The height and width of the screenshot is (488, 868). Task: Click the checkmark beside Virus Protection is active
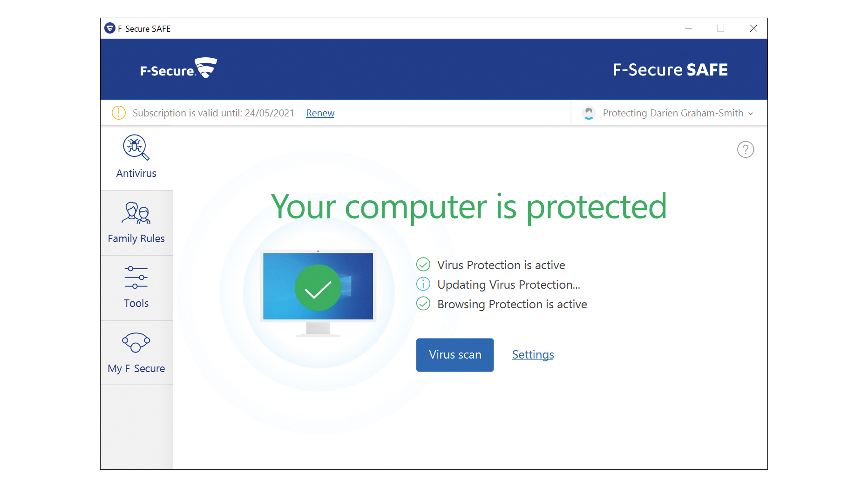pyautogui.click(x=423, y=264)
